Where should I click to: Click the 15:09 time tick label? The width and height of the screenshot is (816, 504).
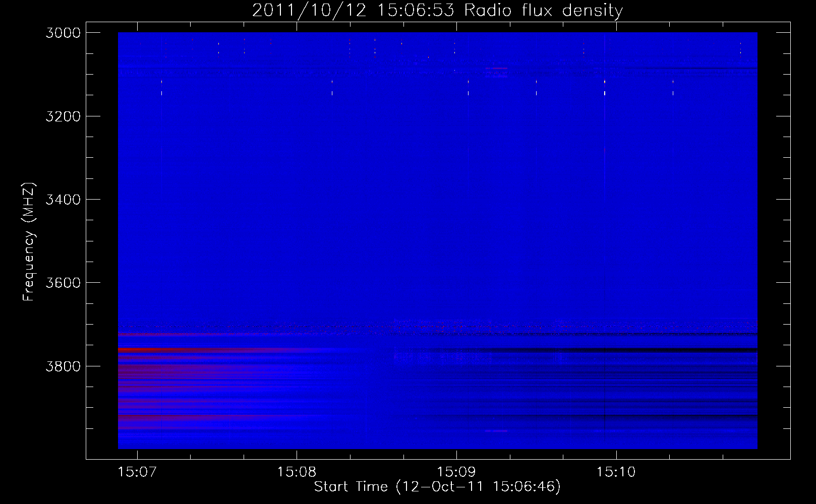point(456,472)
